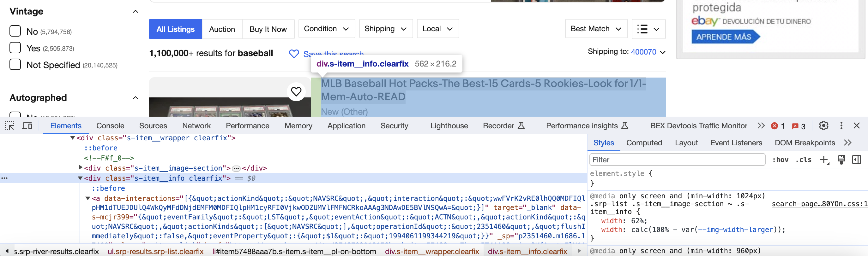Collapse the s-item__wrapper div node
The height and width of the screenshot is (256, 868).
tap(72, 138)
